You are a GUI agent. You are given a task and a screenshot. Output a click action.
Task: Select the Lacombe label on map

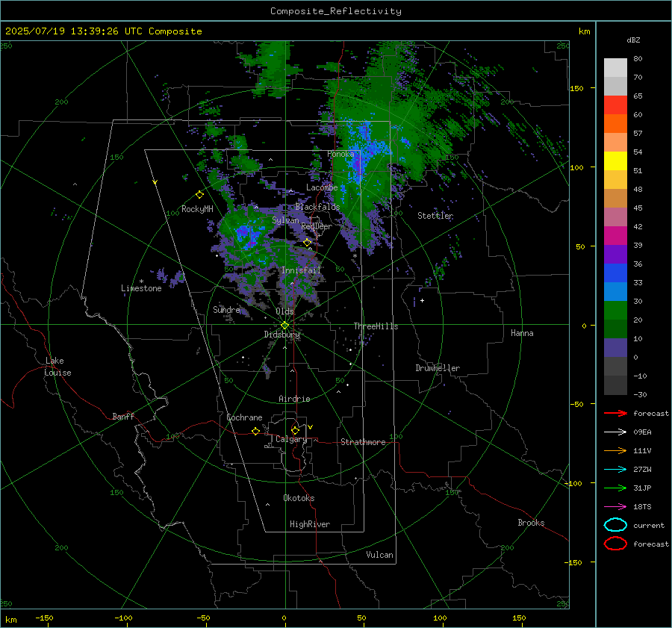[322, 187]
